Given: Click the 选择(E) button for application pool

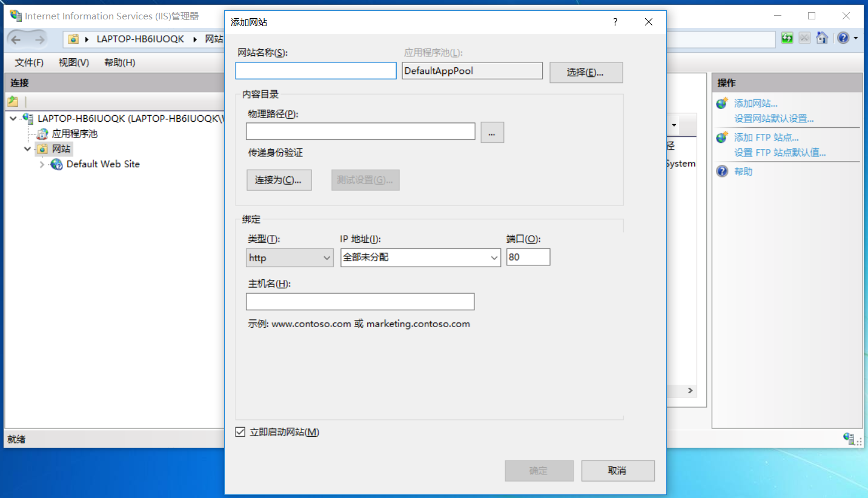Looking at the screenshot, I should (x=585, y=72).
